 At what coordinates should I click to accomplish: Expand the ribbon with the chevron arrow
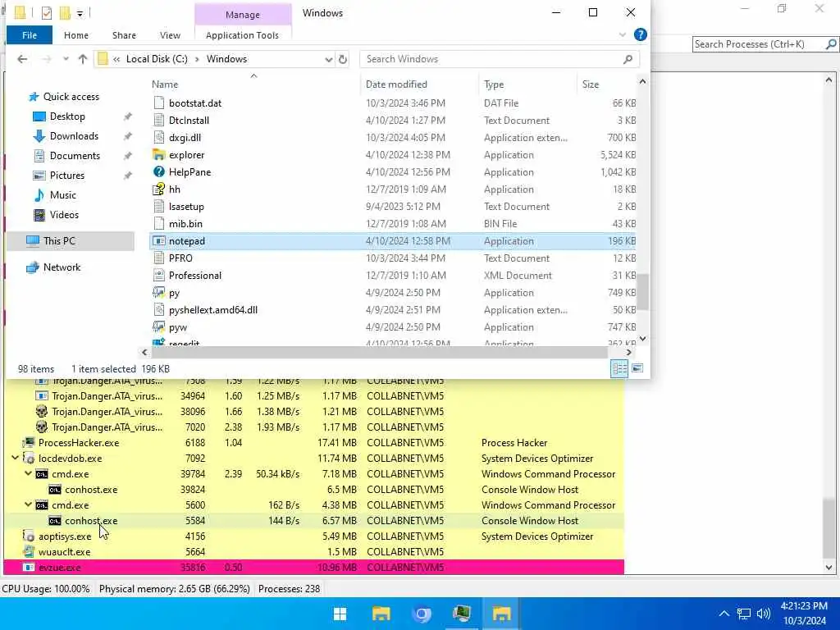[x=622, y=34]
